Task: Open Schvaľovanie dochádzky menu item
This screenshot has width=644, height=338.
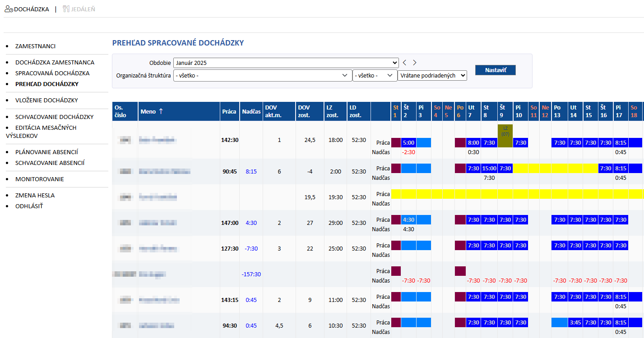Action: click(55, 117)
